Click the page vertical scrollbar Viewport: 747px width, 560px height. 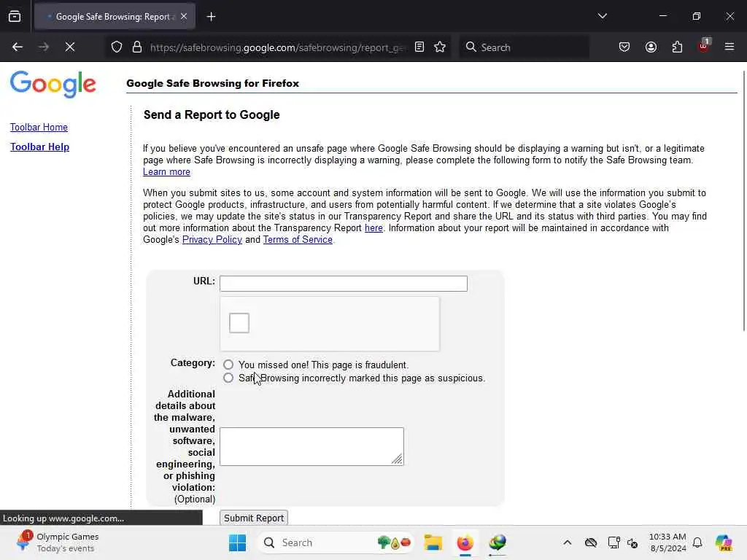(x=744, y=200)
